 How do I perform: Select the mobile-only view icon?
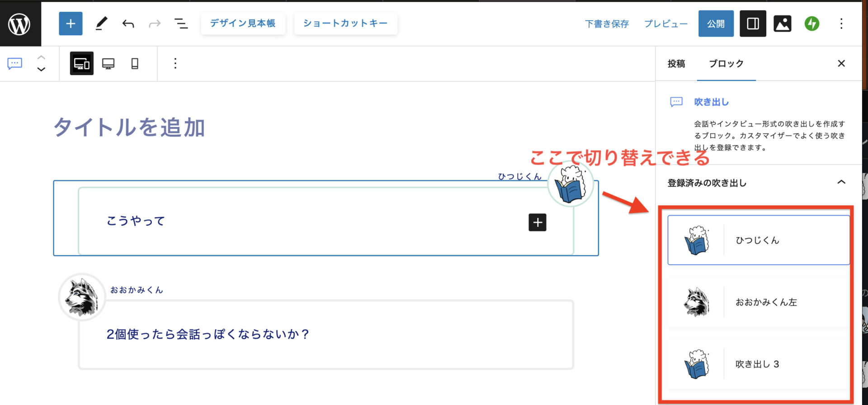click(x=135, y=63)
